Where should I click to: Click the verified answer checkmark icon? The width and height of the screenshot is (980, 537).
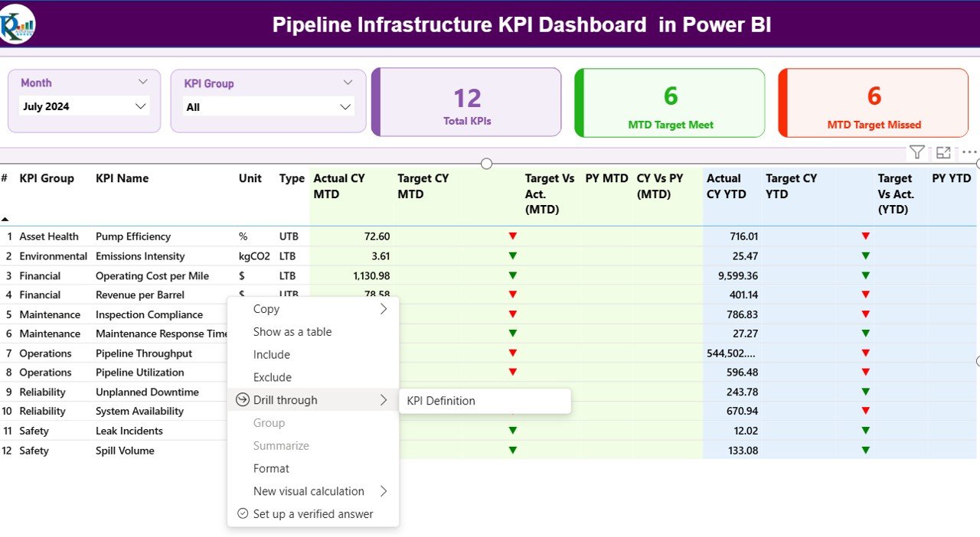click(243, 514)
